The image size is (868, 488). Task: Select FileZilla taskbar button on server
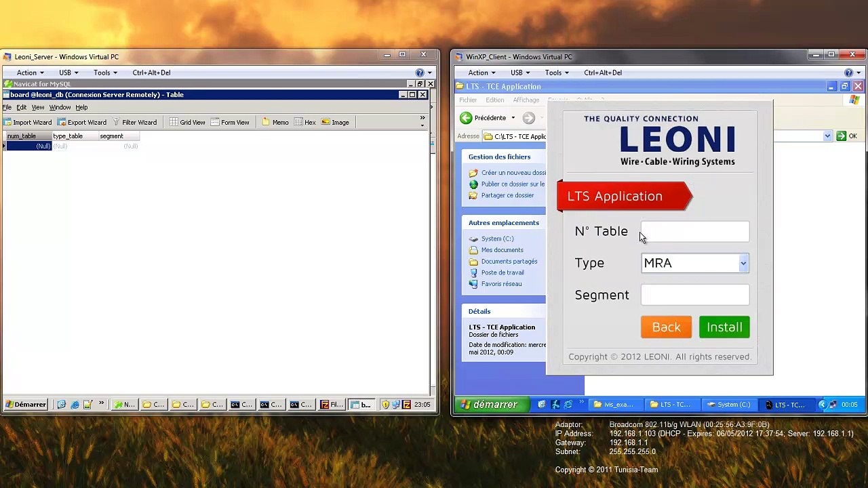pos(332,405)
